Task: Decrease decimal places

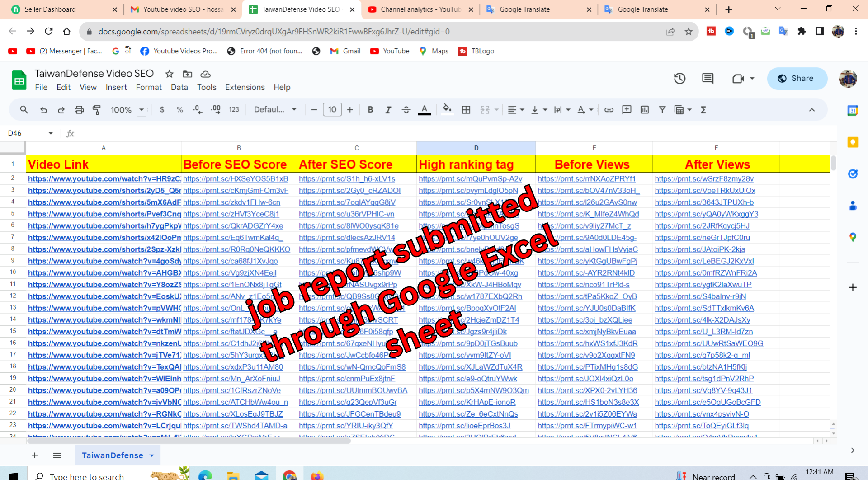Action: (x=198, y=110)
